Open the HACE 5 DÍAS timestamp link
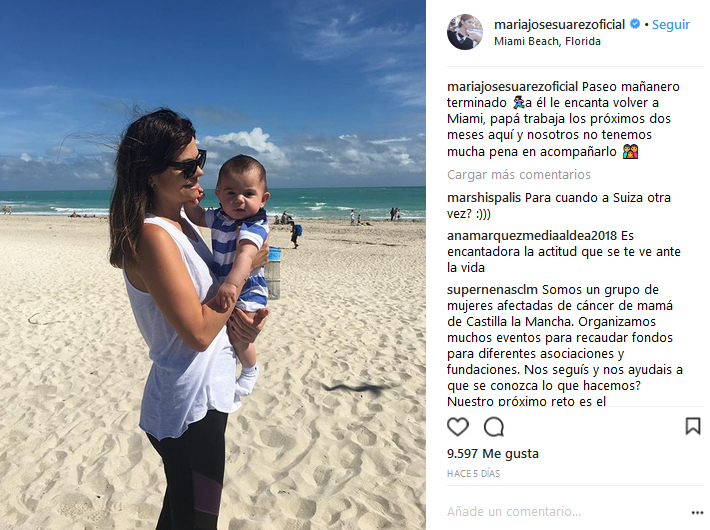710x530 pixels. pyautogui.click(x=473, y=474)
